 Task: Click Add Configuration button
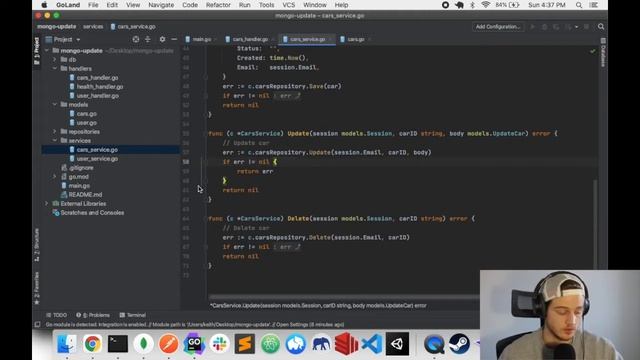click(x=498, y=27)
